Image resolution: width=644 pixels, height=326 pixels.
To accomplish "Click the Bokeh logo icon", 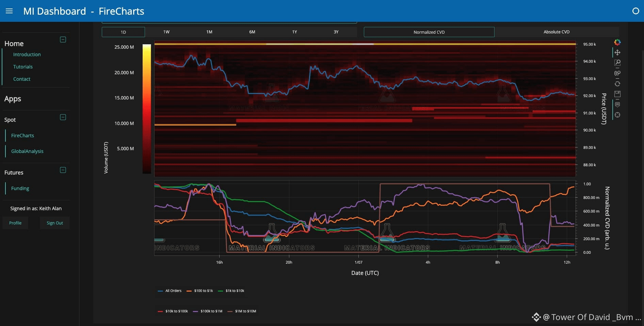I will click(x=617, y=42).
